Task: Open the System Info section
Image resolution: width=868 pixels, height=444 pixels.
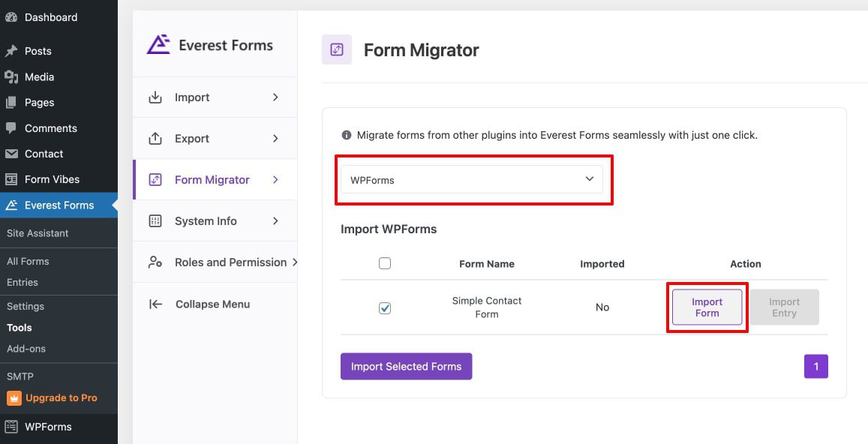Action: coord(215,221)
